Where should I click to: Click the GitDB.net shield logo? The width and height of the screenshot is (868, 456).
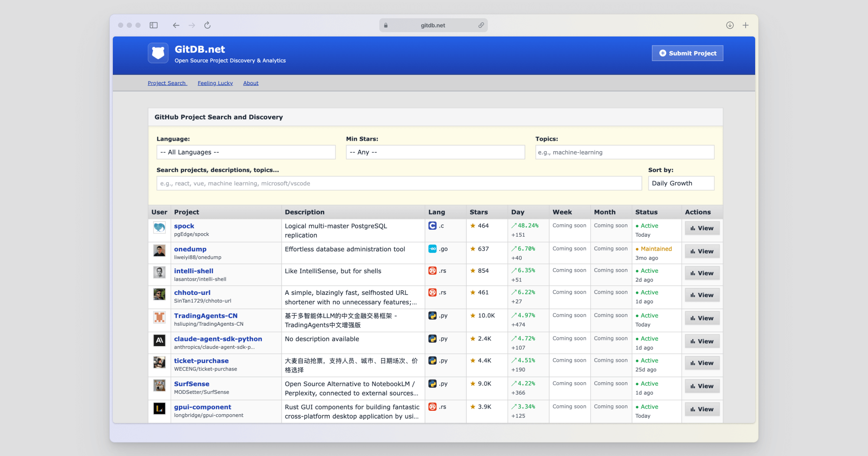[158, 53]
